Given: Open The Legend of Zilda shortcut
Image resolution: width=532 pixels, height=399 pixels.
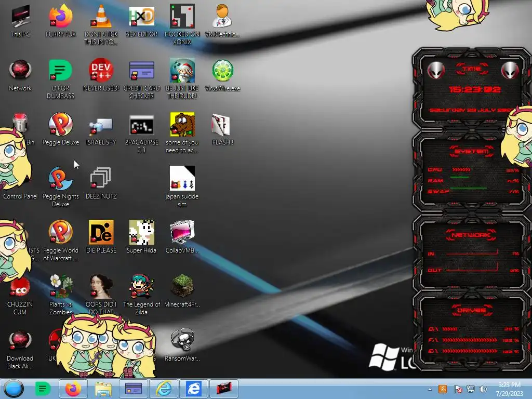Looking at the screenshot, I should coord(141,295).
